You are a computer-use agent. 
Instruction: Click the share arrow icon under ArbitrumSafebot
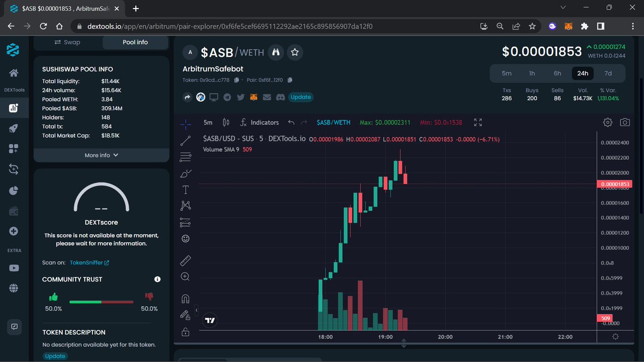pyautogui.click(x=187, y=97)
